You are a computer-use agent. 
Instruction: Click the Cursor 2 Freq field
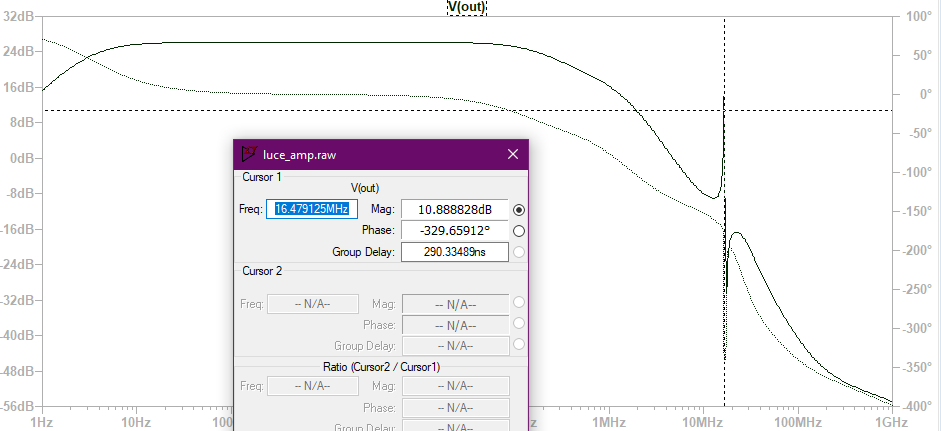[313, 304]
